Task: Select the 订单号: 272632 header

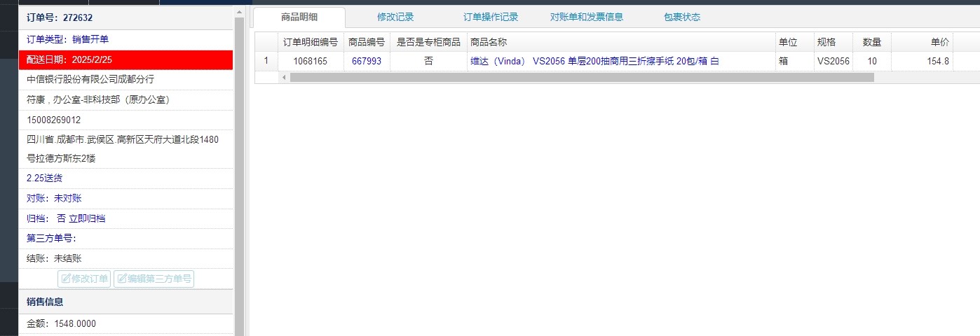Action: tap(125, 18)
